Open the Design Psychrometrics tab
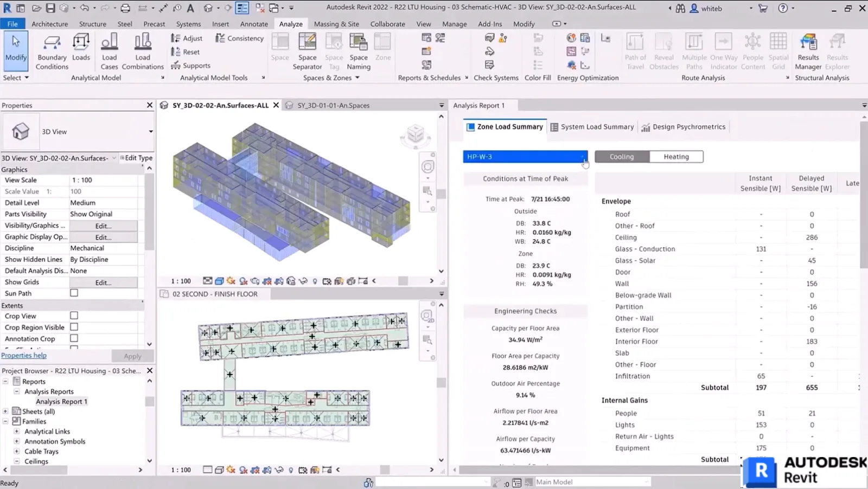The width and height of the screenshot is (868, 489). [683, 127]
